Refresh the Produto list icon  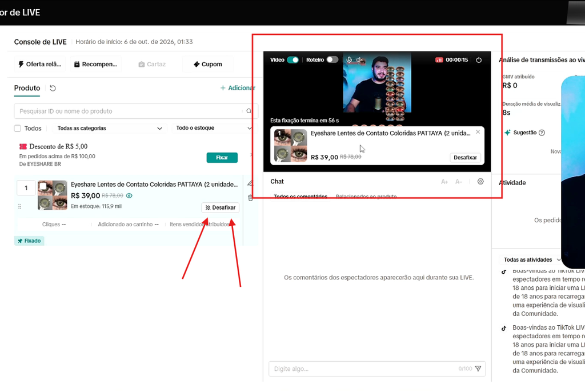coord(53,88)
